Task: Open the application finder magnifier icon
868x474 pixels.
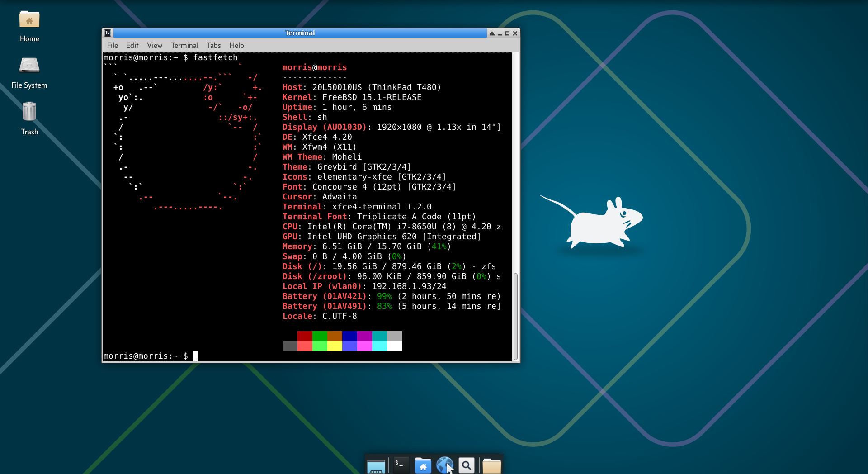Action: pyautogui.click(x=467, y=465)
